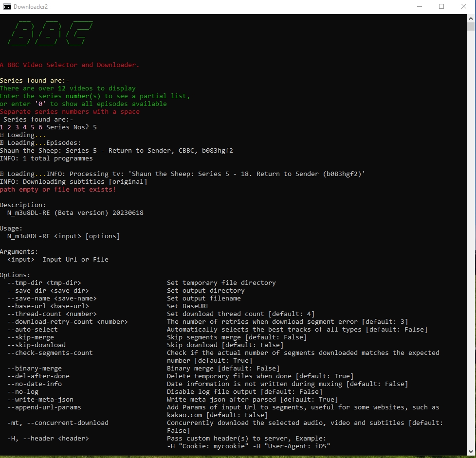Click the "--write-meta-json" option

point(40,400)
